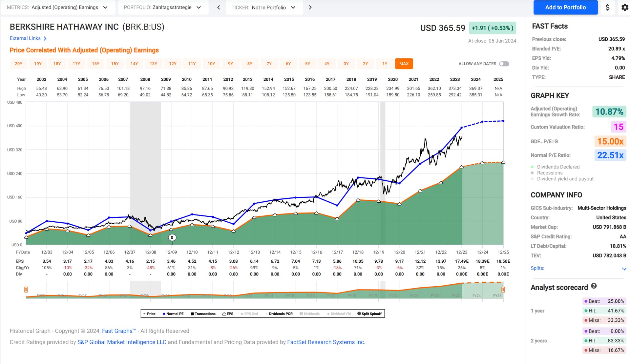Viewport: 630px width, 364px height.
Task: Toggle Dividends Declared graph key item
Action: coord(555,167)
